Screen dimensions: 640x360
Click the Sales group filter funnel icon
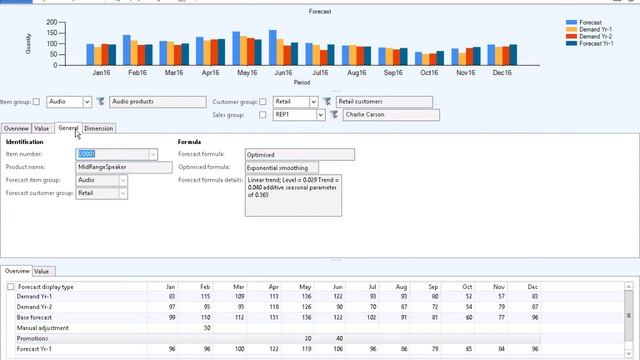tap(334, 115)
